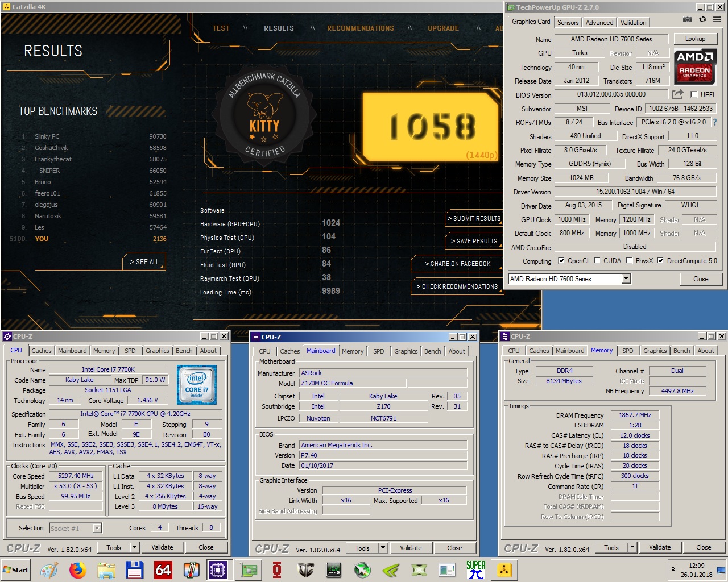This screenshot has width=728, height=582.
Task: Click Validate in the middle CPU-Z window
Action: coord(411,548)
